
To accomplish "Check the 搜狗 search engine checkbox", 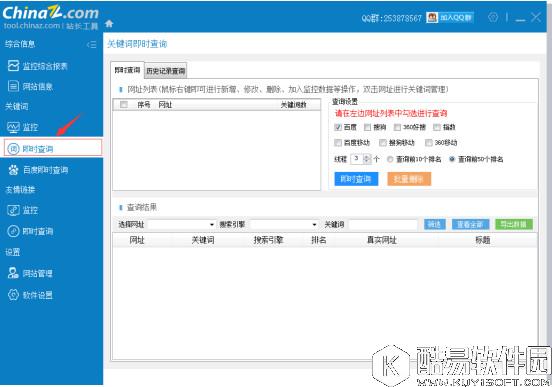I will 368,127.
